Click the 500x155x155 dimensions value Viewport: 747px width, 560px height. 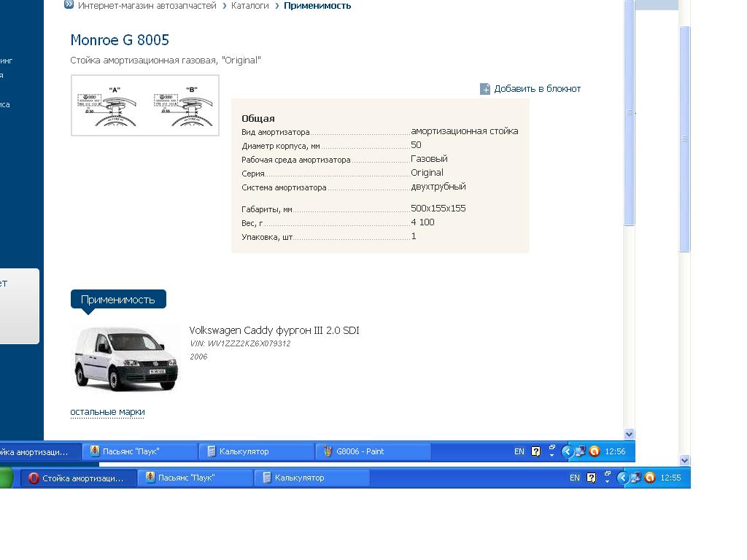(x=438, y=208)
